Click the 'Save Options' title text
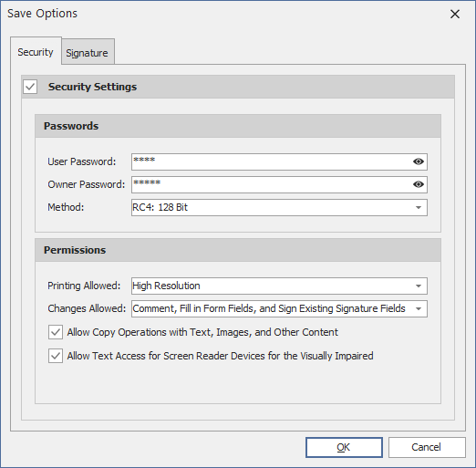The image size is (476, 468). point(43,14)
